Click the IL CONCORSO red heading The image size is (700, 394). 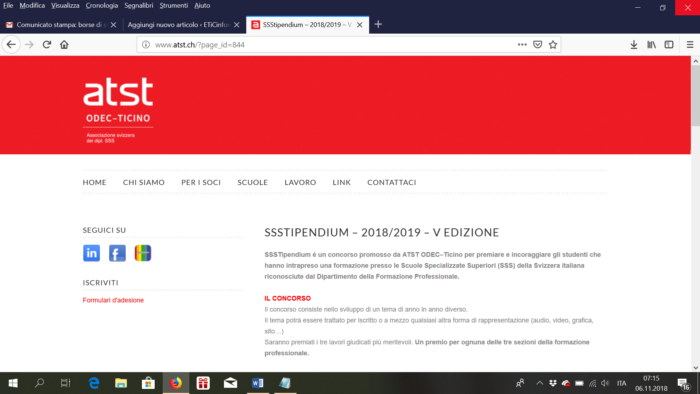[x=288, y=298]
